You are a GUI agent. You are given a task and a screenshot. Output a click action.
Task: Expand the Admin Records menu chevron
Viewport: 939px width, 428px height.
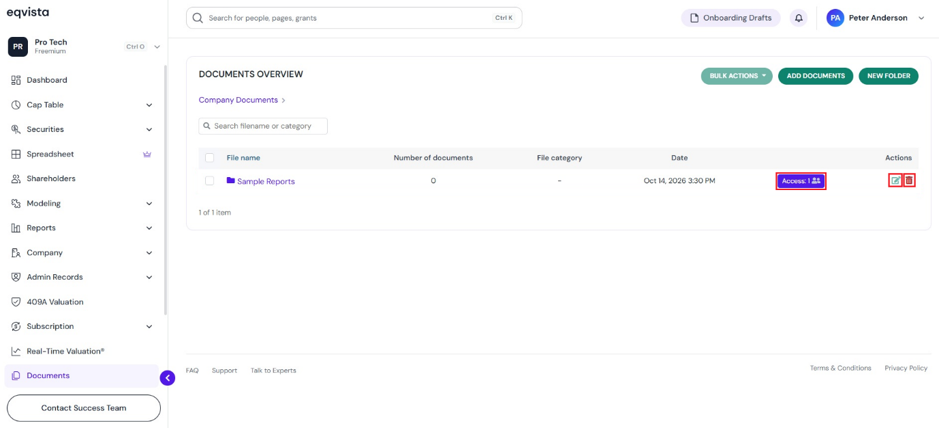(149, 277)
